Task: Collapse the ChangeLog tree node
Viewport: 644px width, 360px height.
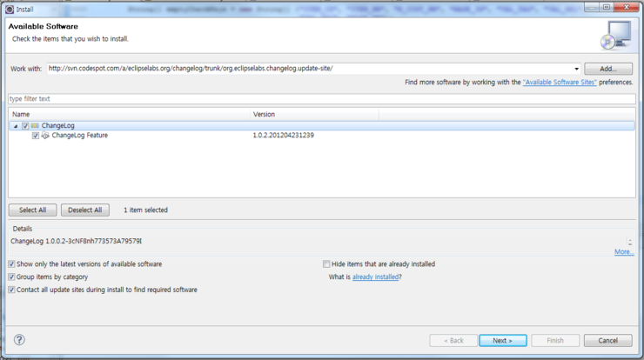Action: point(16,126)
